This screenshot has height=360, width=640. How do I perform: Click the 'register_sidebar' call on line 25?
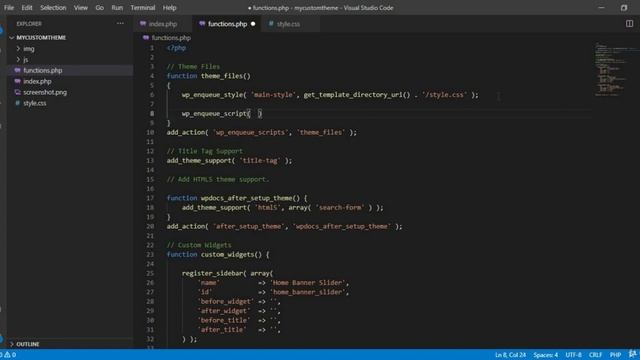(x=212, y=273)
